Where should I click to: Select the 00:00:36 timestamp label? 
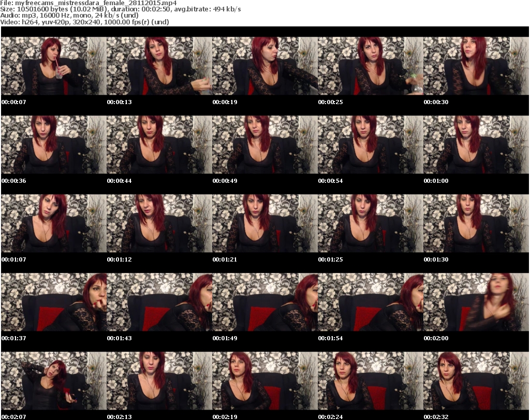[x=14, y=181]
